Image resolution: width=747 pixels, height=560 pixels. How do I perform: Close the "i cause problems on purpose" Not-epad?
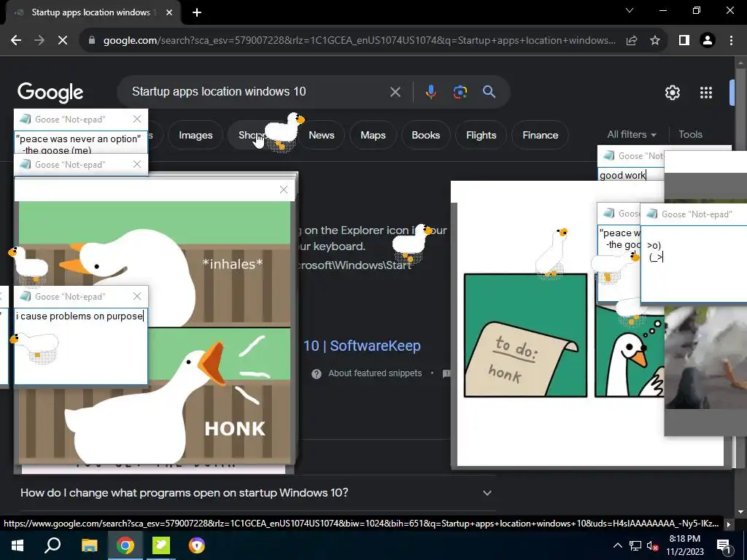[137, 296]
